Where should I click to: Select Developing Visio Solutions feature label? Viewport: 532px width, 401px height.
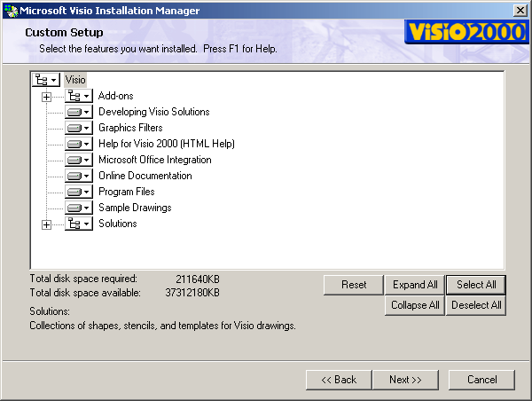coord(154,112)
